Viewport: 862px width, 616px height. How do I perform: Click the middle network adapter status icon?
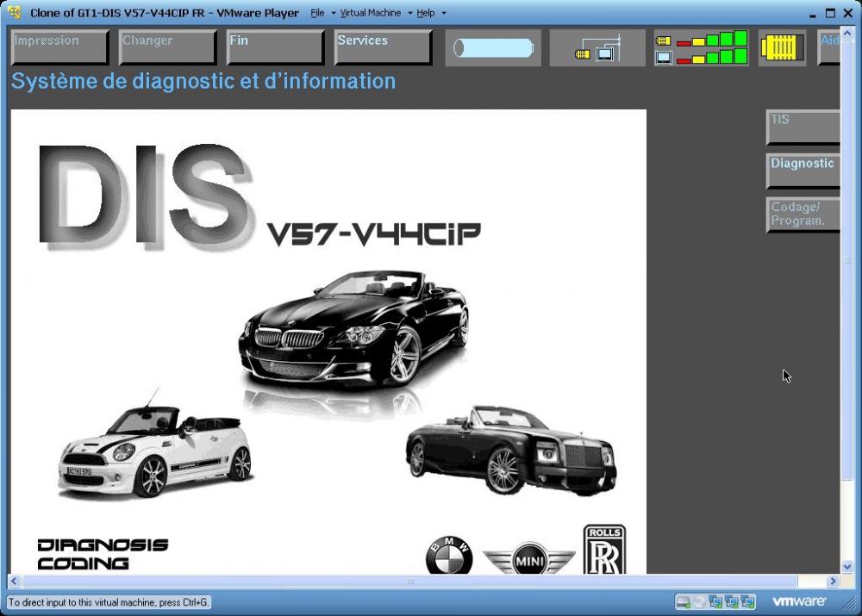coord(731,602)
